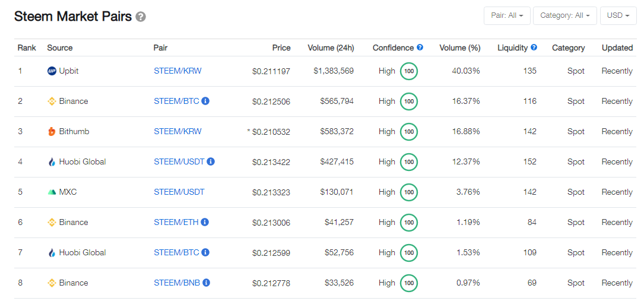Click the Binance logo in rank 8 row

(x=51, y=283)
